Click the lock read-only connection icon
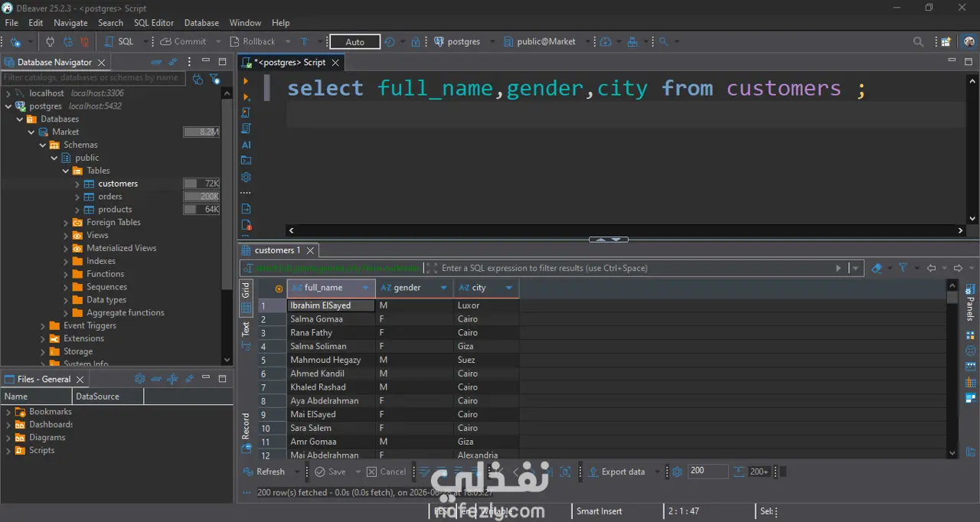980x522 pixels. (x=416, y=42)
